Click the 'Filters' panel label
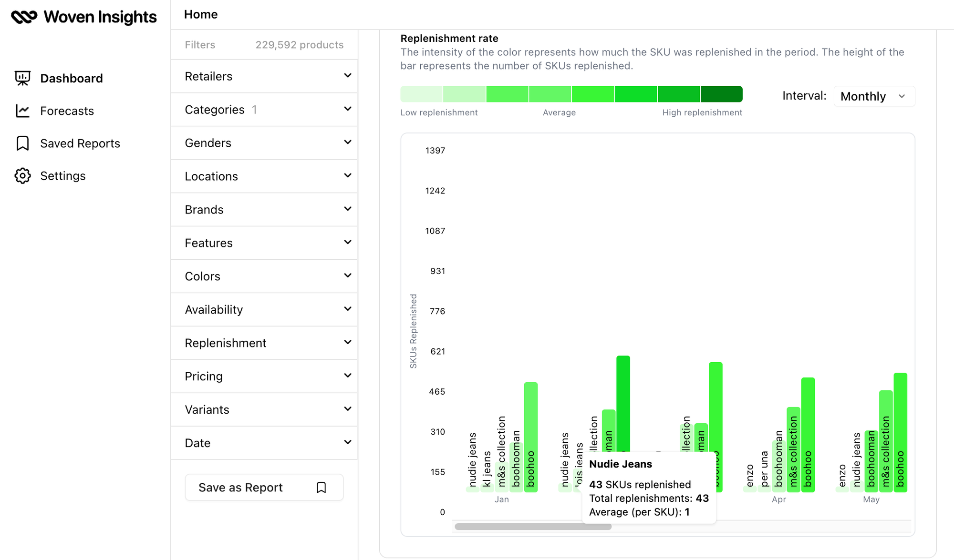This screenshot has height=560, width=954. [200, 45]
